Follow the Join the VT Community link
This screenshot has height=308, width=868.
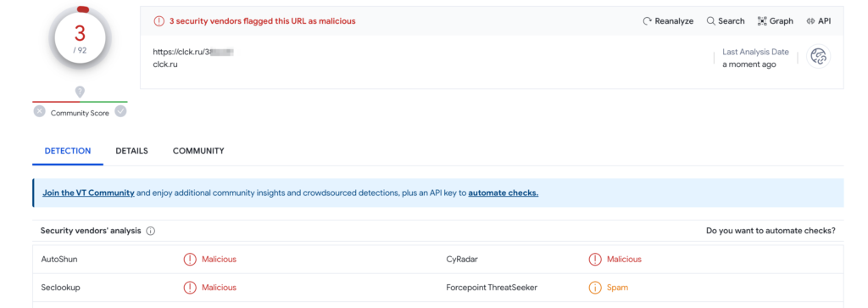(88, 193)
